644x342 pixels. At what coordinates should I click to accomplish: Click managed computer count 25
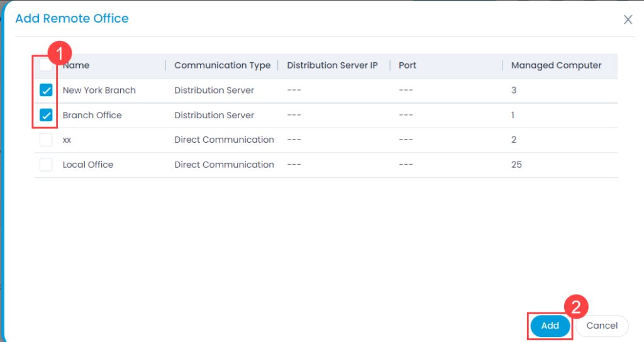(x=516, y=165)
